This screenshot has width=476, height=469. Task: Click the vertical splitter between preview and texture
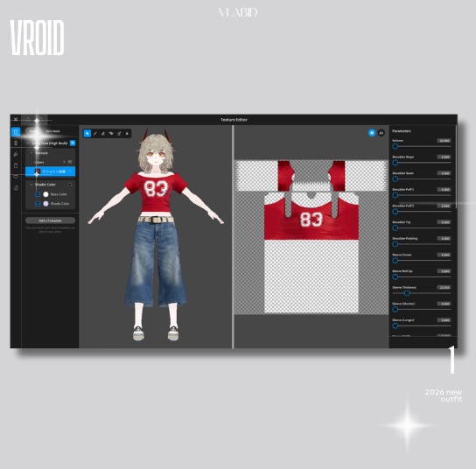233,236
